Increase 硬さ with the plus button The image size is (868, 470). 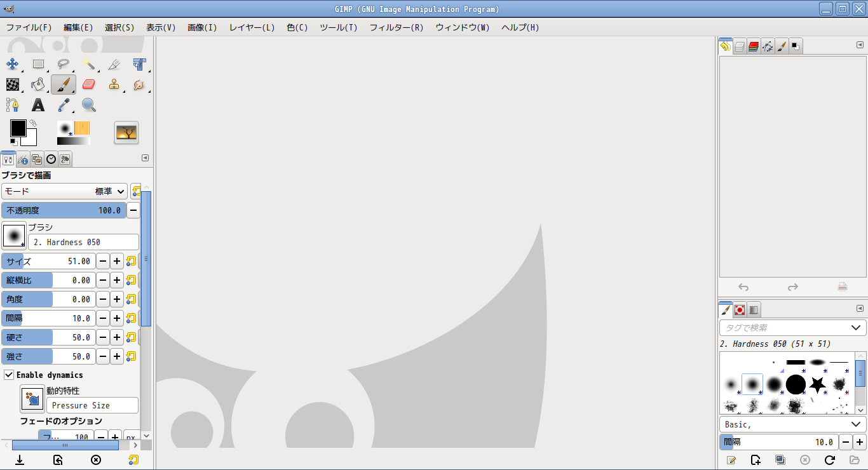[117, 337]
